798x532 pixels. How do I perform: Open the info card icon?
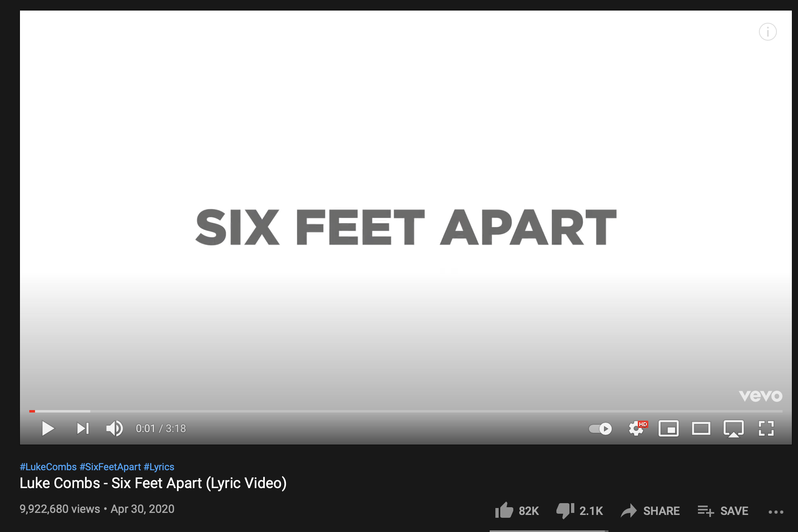pos(768,32)
